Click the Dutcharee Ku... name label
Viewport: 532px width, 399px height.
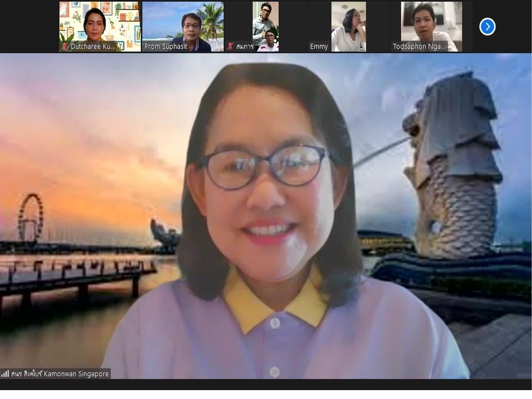click(93, 47)
